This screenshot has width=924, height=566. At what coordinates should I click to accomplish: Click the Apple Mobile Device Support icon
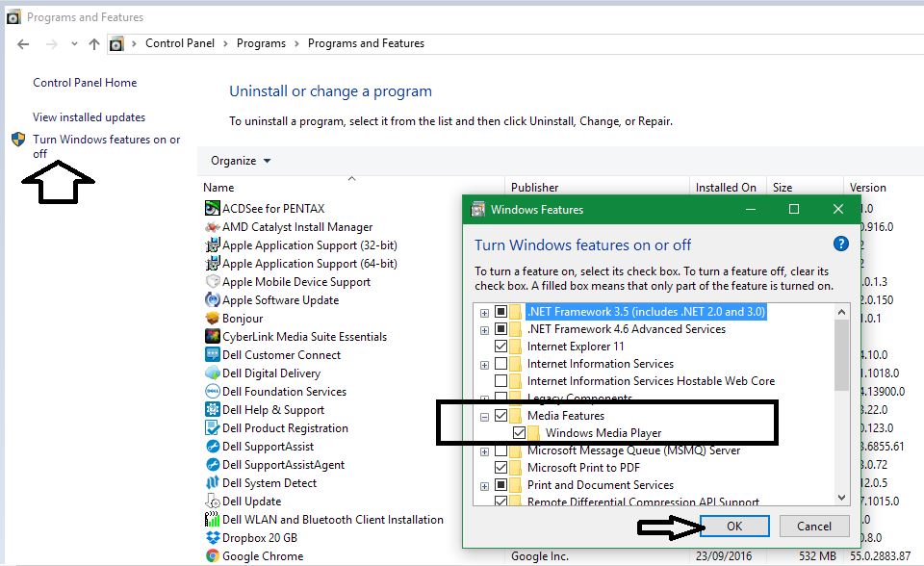click(x=212, y=282)
